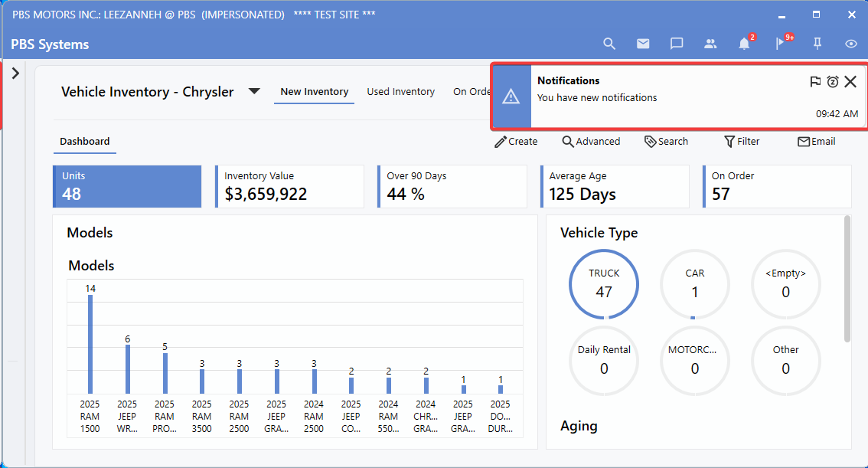868x468 pixels.
Task: Flag the notification popup
Action: [815, 81]
